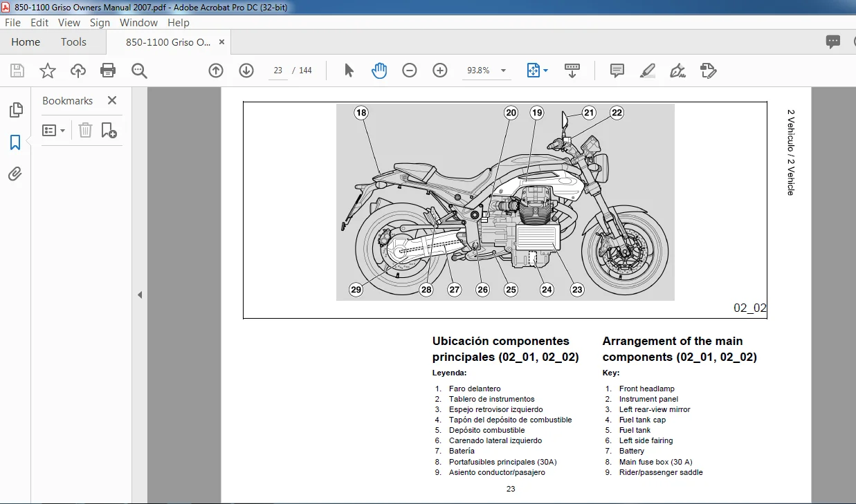Screen dimensions: 856x504
Task: Open the Help menu
Action: point(179,23)
